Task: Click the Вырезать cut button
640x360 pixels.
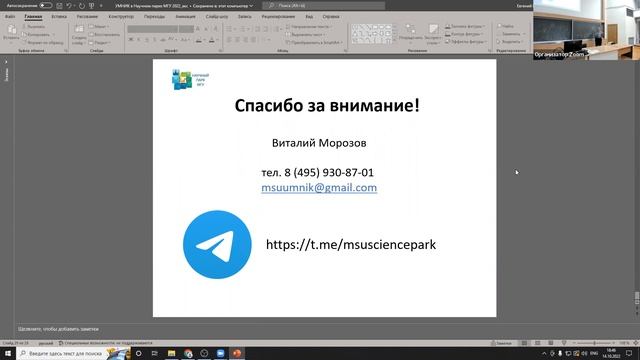Action: tap(34, 27)
